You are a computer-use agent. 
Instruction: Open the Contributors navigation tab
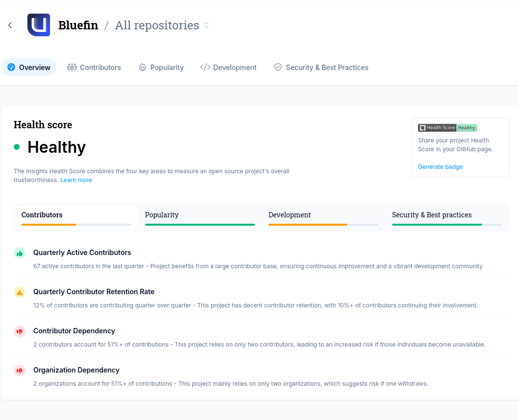pos(94,67)
